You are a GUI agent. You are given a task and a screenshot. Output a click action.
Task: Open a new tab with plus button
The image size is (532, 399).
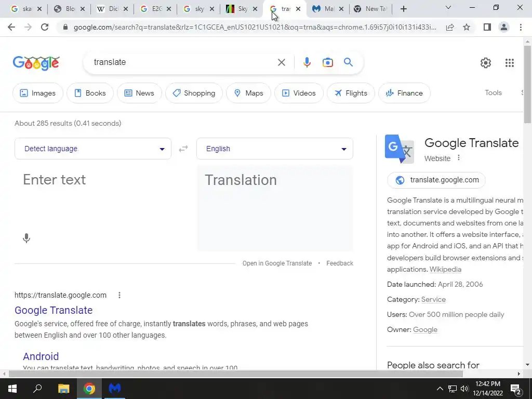[x=403, y=9]
